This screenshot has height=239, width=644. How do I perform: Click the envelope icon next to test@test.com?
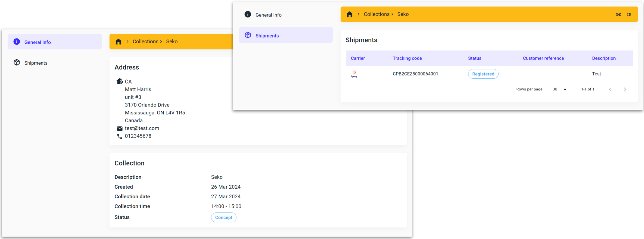click(120, 128)
